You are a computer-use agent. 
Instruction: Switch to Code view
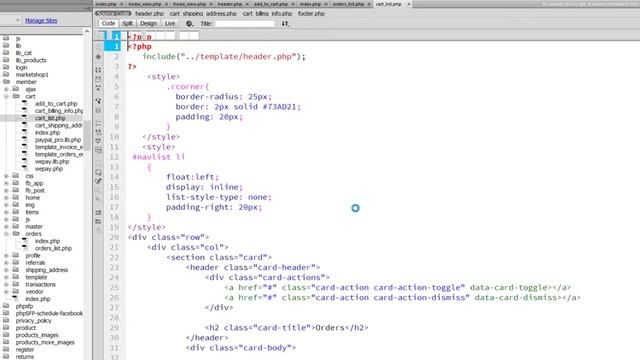click(108, 24)
